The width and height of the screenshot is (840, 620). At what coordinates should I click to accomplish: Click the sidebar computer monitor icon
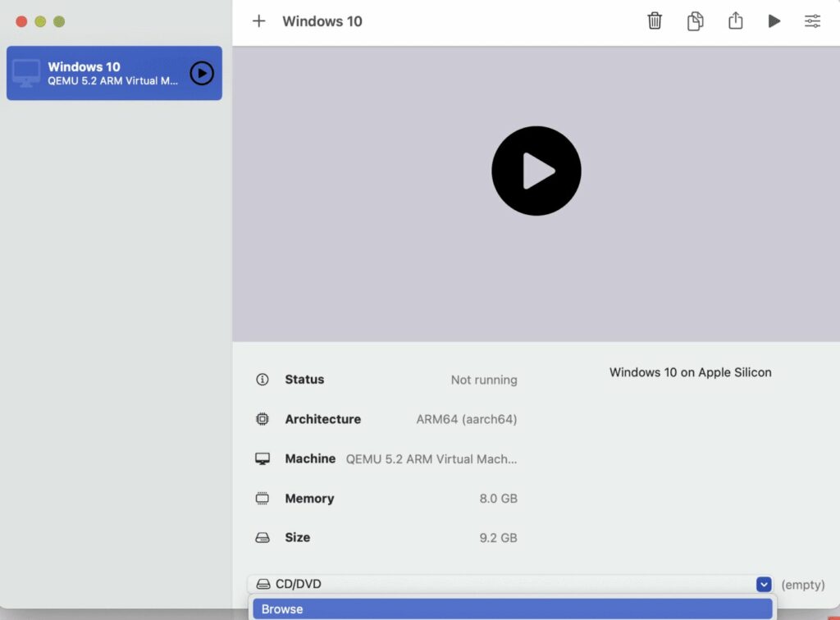[x=26, y=73]
